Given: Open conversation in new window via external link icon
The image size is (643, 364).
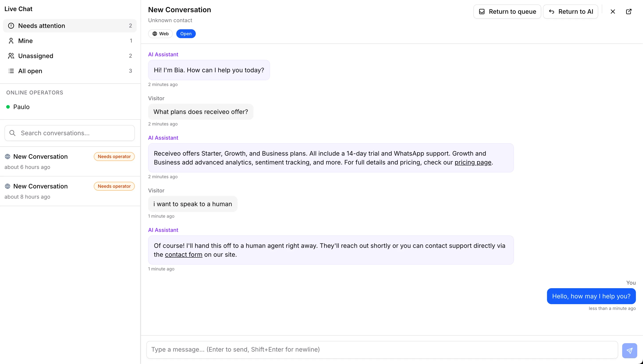Looking at the screenshot, I should pos(629,11).
